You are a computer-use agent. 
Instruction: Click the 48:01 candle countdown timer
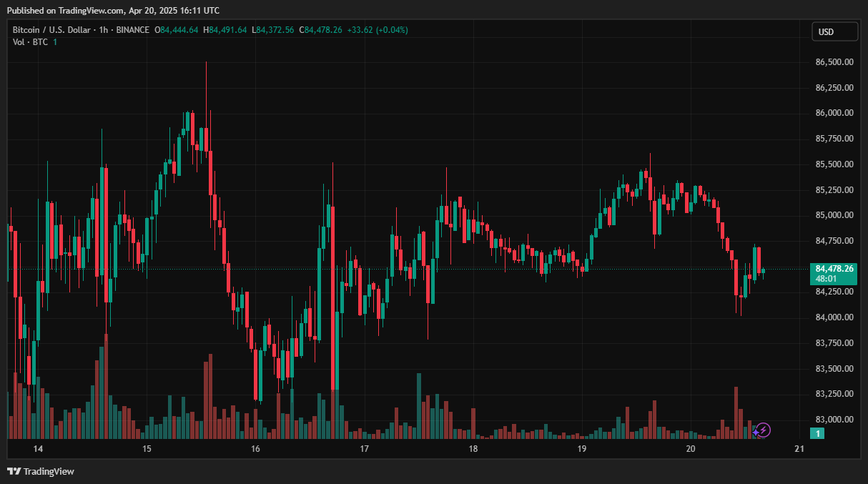825,279
